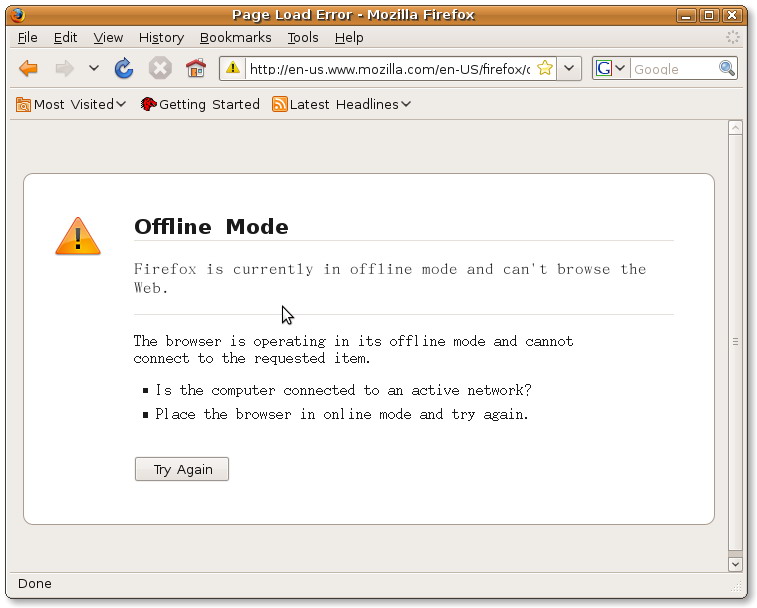Click the scrollbar up arrow
Image resolution: width=757 pixels, height=608 pixels.
pyautogui.click(x=735, y=128)
